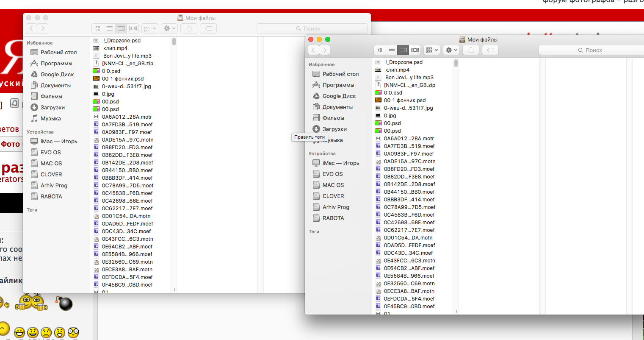The height and width of the screenshot is (340, 644).
Task: Open gear action menu in background window
Action: 169,28
